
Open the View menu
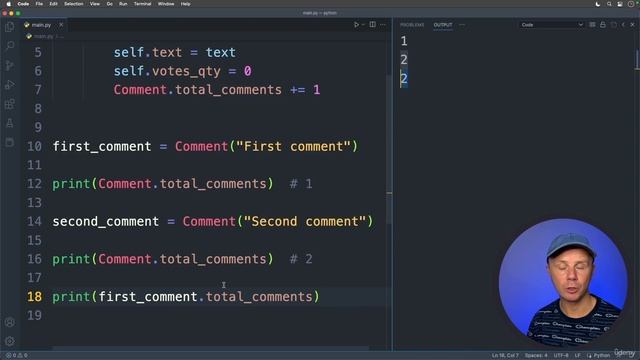pyautogui.click(x=95, y=4)
